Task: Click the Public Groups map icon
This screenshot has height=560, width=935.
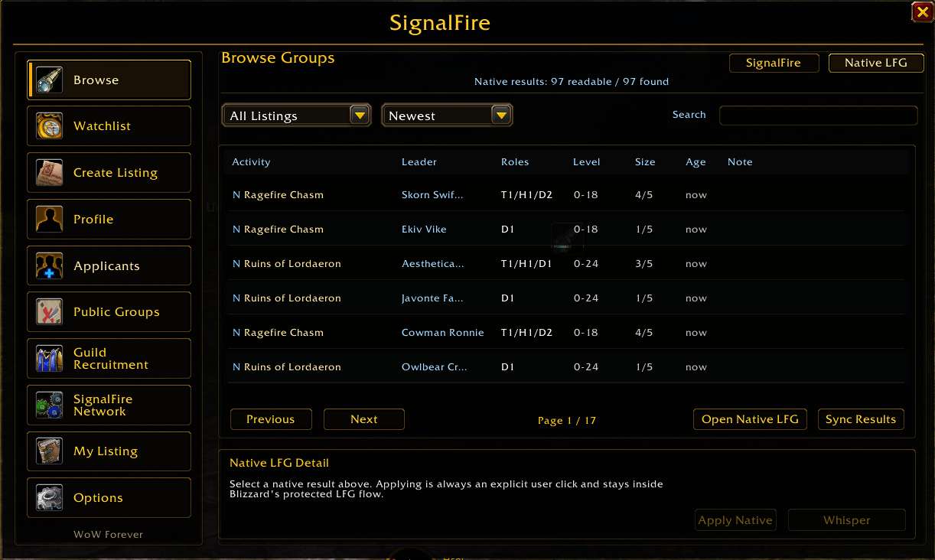Action: [50, 312]
